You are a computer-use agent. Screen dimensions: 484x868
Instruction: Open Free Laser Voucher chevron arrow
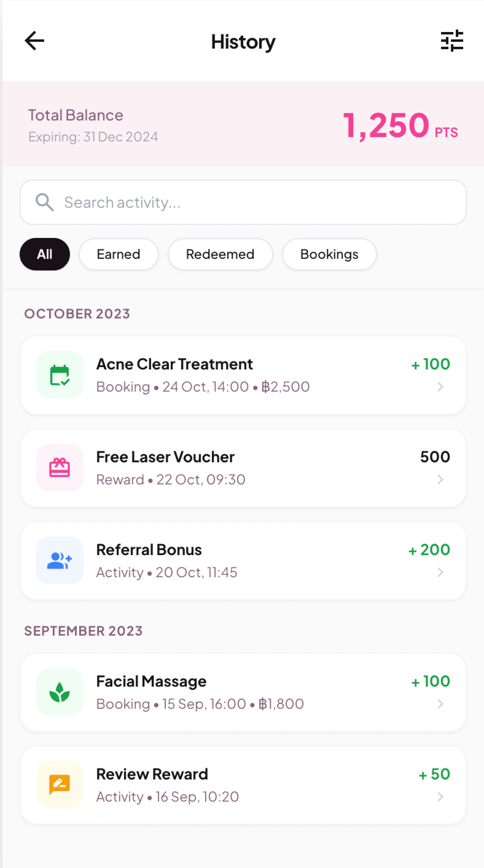[440, 479]
